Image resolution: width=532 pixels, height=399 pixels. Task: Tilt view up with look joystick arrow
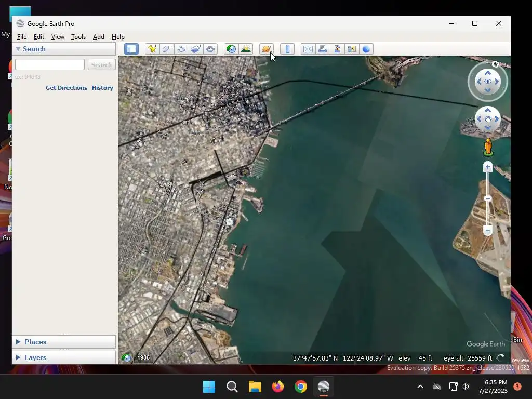487,73
